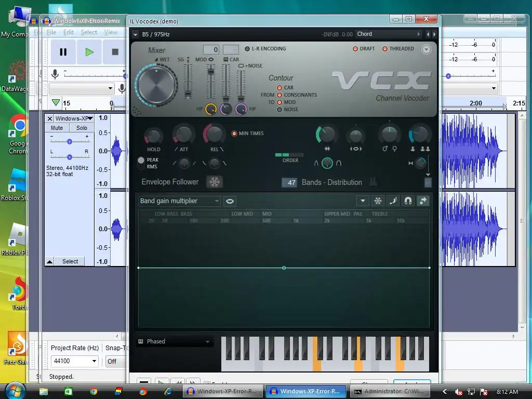Open the Phased carrier dropdown
Viewport: 532px width, 399px height.
coord(175,341)
